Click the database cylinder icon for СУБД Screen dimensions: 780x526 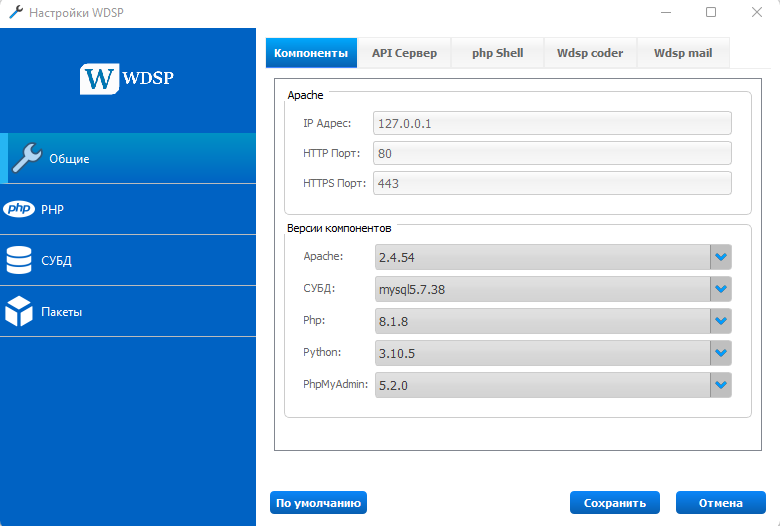[19, 260]
